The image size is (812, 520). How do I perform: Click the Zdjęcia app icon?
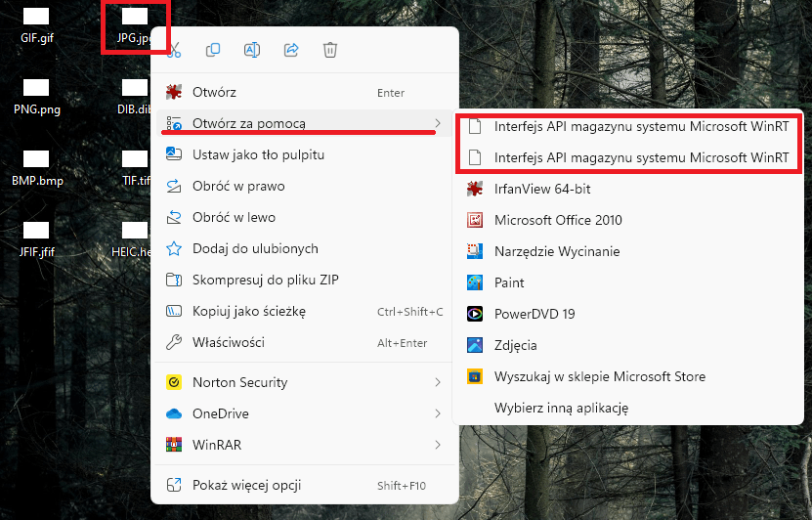[475, 345]
